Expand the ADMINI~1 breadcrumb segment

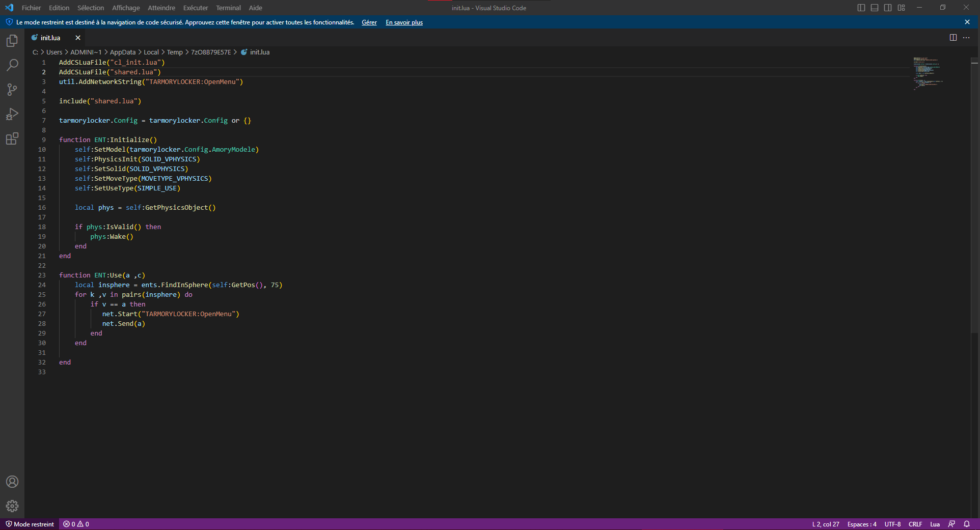[x=86, y=52]
